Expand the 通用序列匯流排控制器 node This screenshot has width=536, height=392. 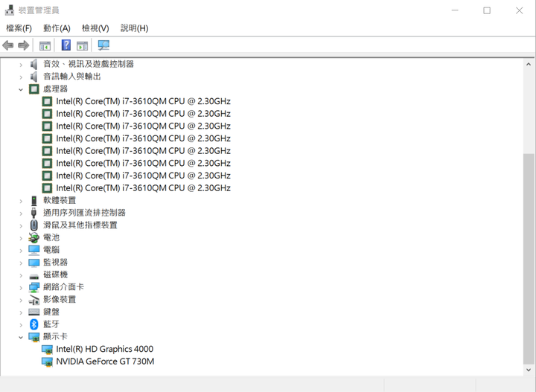21,213
